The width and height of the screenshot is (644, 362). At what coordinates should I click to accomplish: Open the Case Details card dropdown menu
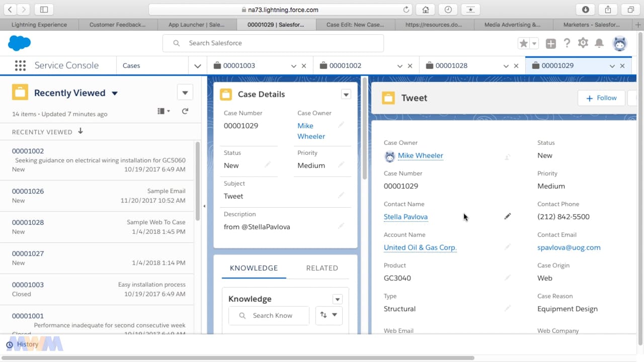coord(346,95)
